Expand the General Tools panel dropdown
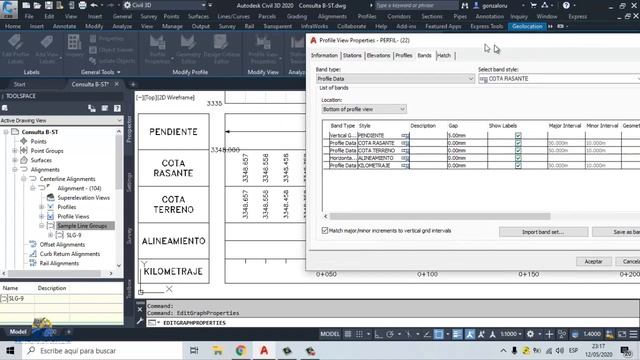 (100, 72)
